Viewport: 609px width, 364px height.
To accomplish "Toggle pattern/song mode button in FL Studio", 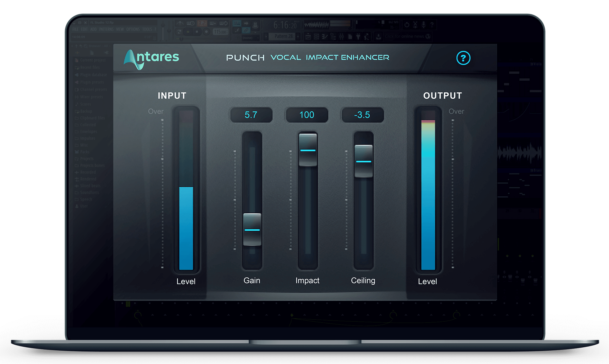I will pyautogui.click(x=179, y=32).
